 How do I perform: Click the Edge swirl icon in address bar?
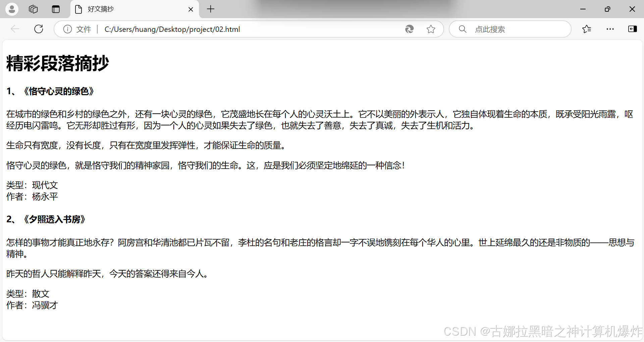point(409,29)
